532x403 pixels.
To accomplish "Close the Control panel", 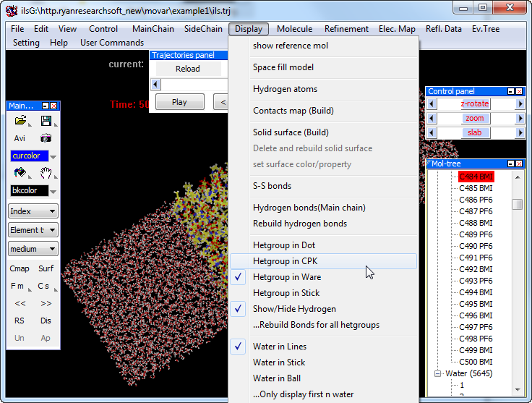I will pos(519,91).
